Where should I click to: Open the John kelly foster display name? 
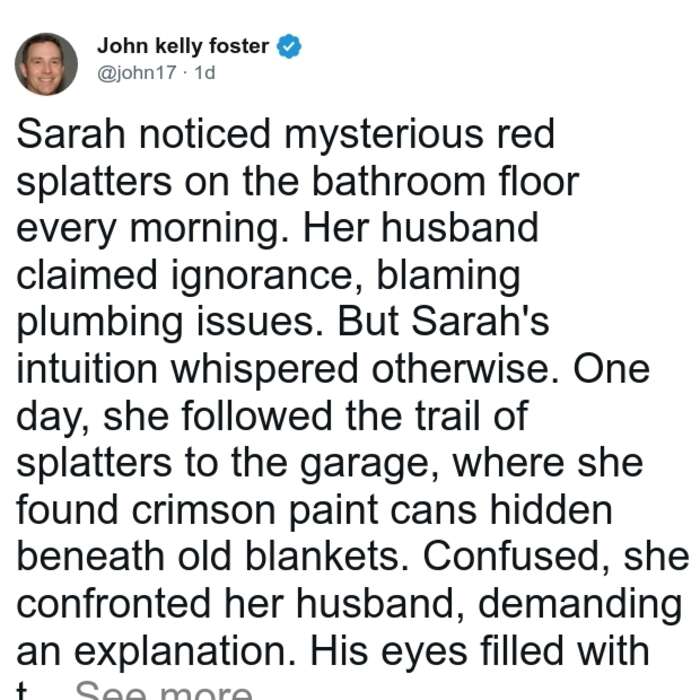183,46
